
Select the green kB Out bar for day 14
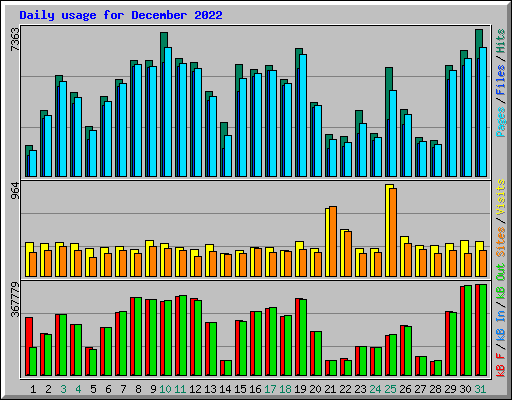228,368
